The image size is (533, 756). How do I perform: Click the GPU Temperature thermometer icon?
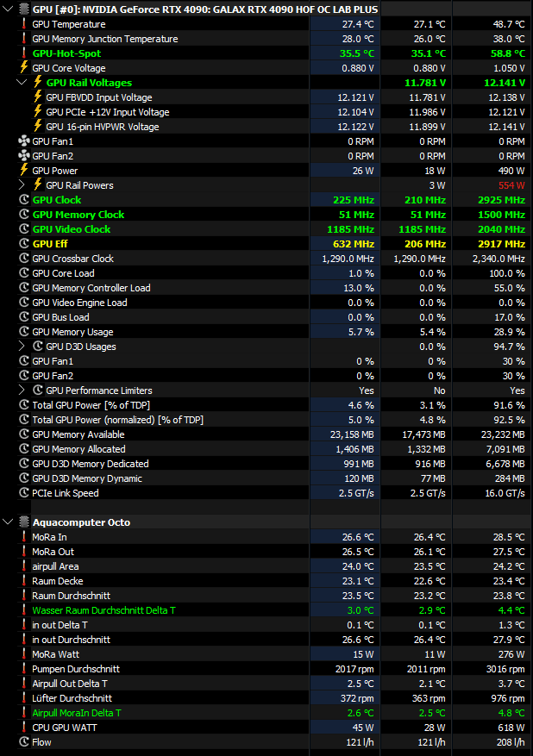pyautogui.click(x=23, y=24)
